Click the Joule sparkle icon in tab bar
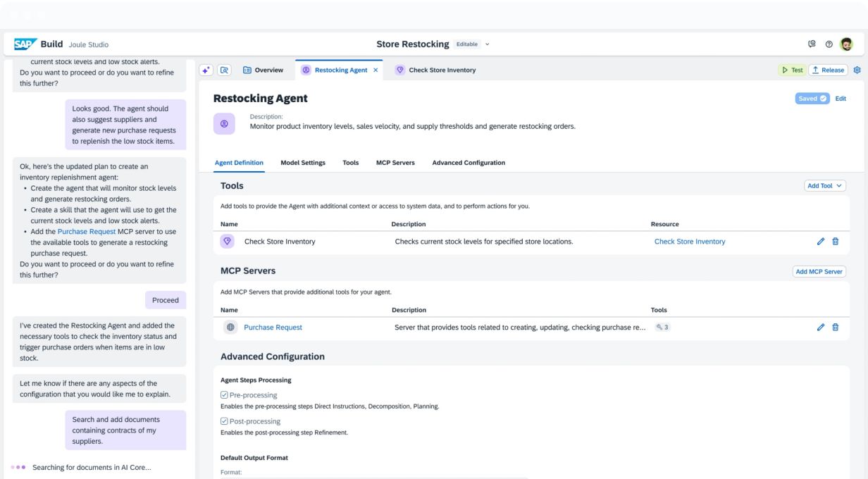This screenshot has width=868, height=479. pyautogui.click(x=206, y=70)
